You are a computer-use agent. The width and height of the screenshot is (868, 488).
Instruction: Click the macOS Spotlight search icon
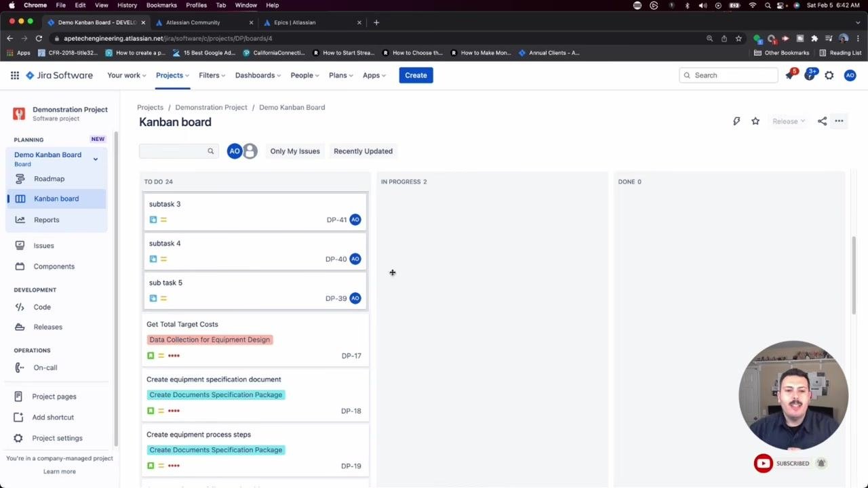(768, 5)
